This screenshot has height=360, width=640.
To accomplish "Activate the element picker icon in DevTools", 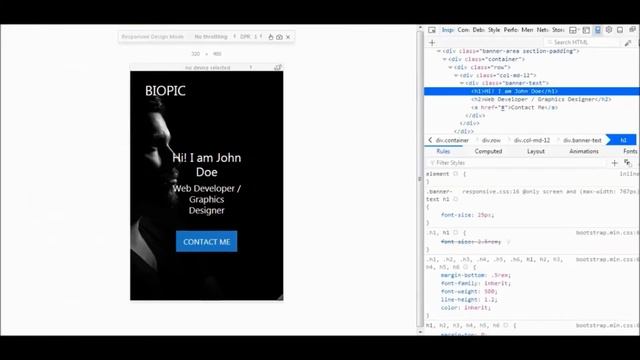I will point(432,30).
